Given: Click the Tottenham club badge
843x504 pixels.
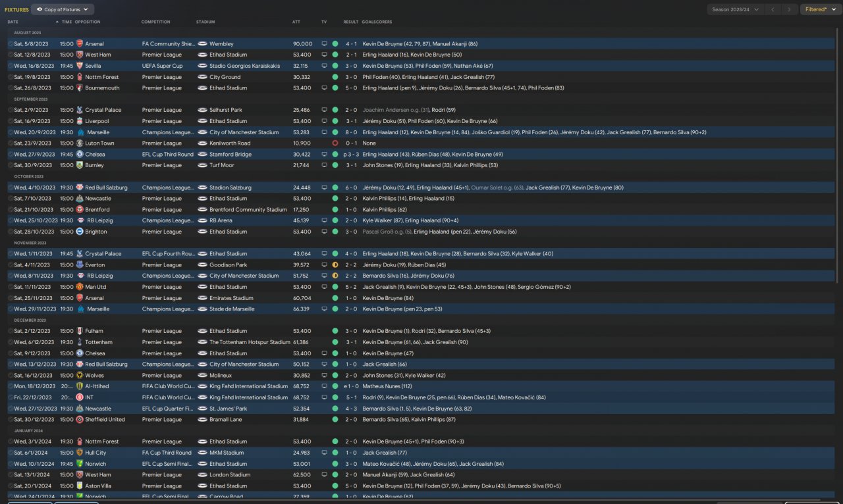Looking at the screenshot, I should click(80, 342).
